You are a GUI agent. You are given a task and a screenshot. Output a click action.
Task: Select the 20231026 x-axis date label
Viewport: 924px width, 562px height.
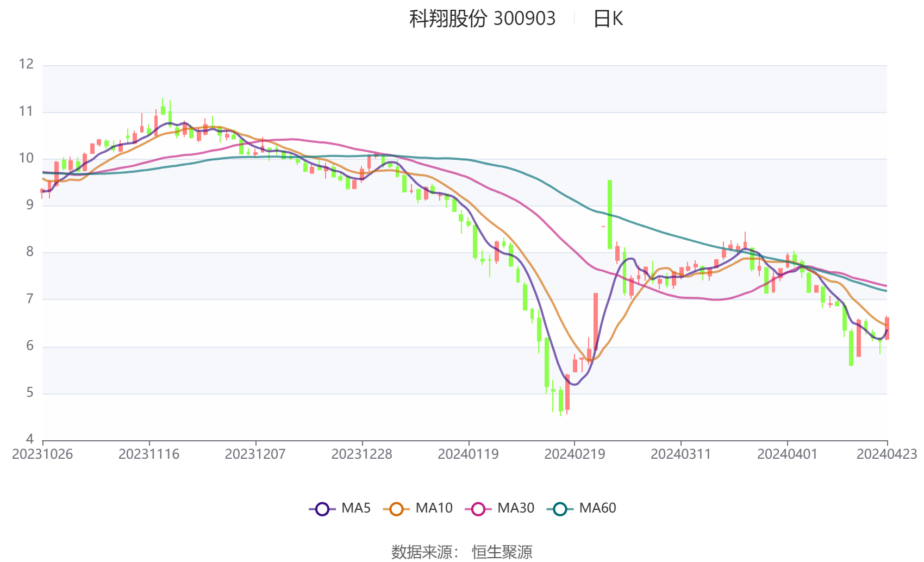pos(42,454)
